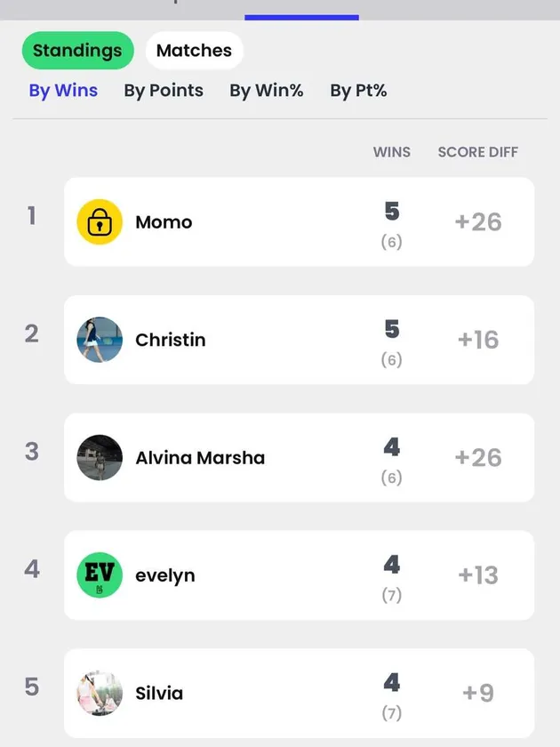The height and width of the screenshot is (747, 560).
Task: Click the WINS column header
Action: coord(392,152)
